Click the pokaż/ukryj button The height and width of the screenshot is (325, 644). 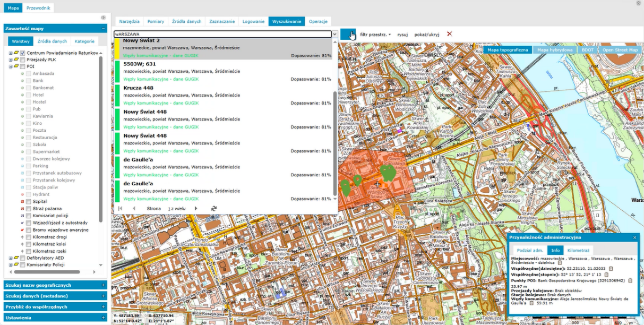(x=426, y=35)
